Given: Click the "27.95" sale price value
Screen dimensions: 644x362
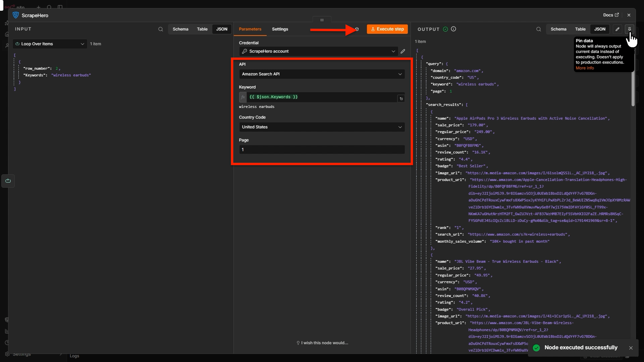Looking at the screenshot, I should pos(476,268).
